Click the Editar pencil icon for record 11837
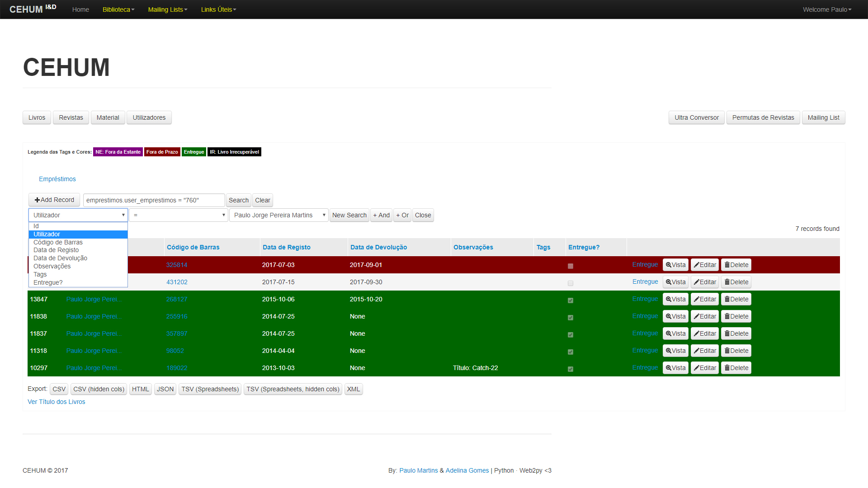The image size is (868, 488). point(697,334)
